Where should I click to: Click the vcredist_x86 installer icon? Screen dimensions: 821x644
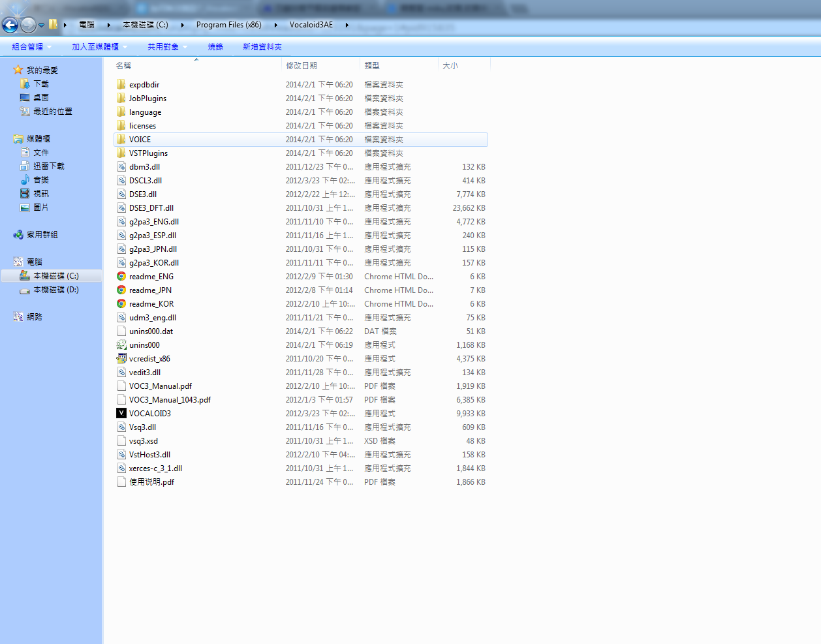121,358
